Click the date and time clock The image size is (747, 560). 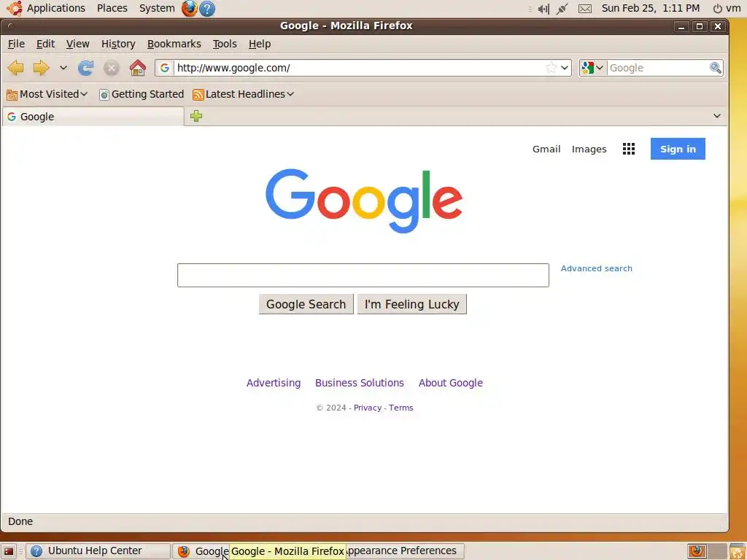(x=650, y=8)
